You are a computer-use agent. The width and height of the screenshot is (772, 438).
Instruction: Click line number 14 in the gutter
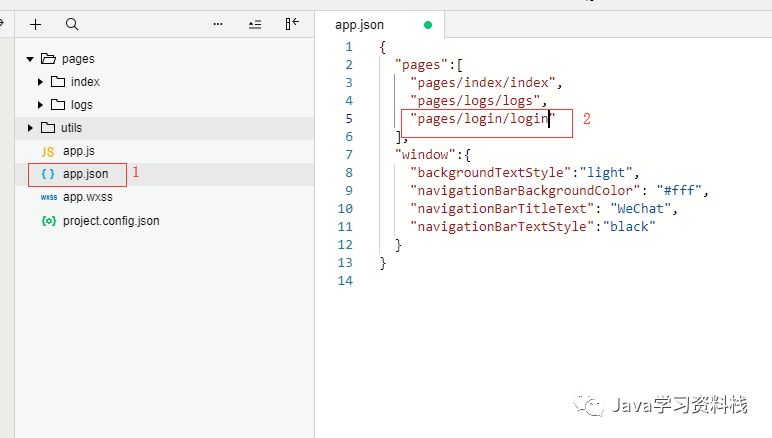[x=345, y=281]
